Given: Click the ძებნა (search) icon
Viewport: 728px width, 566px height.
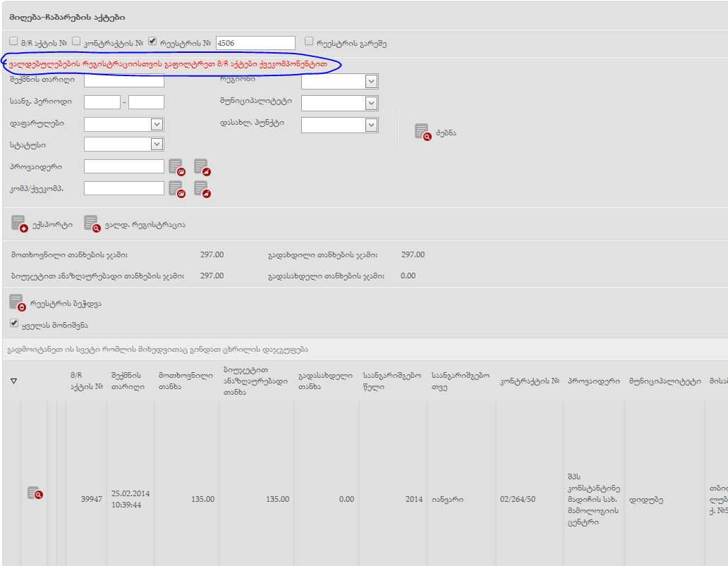Looking at the screenshot, I should click(x=422, y=132).
